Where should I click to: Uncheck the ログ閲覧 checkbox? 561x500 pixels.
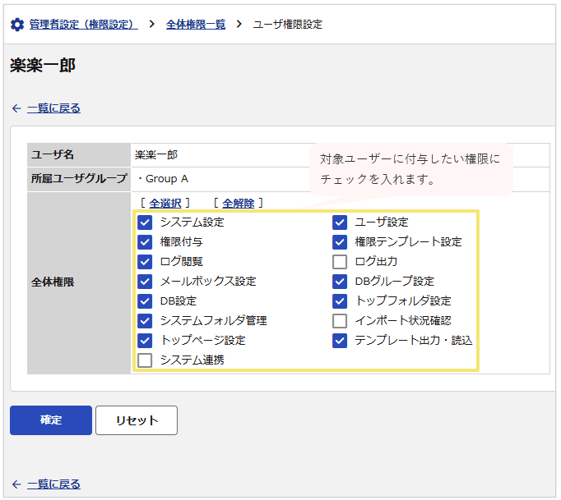(145, 262)
